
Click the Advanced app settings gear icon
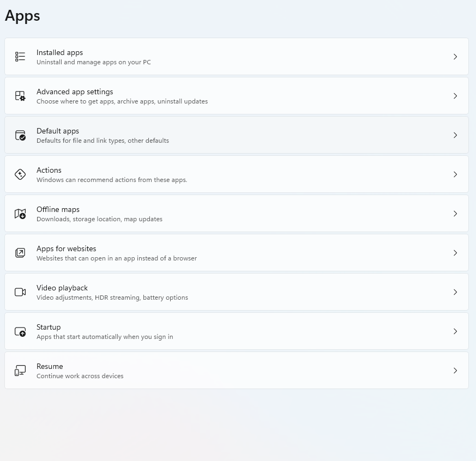20,96
